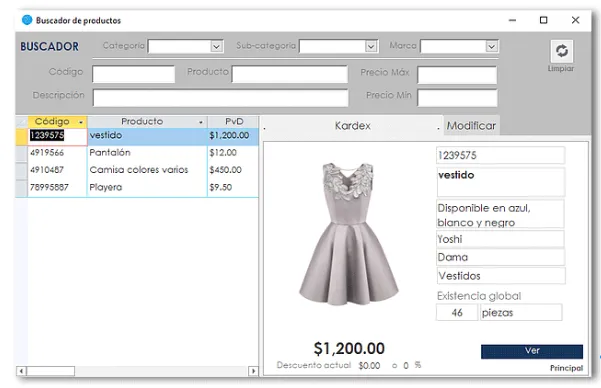Click the dress product image
This screenshot has height=388, width=601.
(x=348, y=234)
